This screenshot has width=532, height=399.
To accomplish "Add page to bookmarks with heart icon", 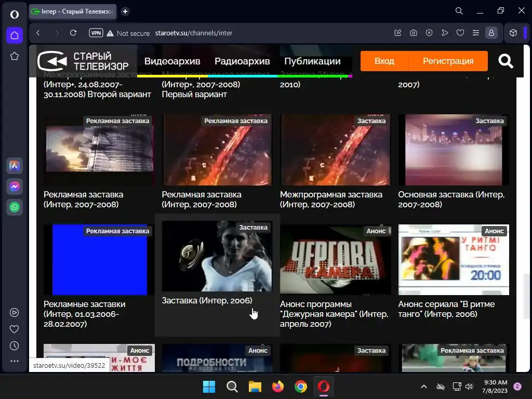I will click(460, 33).
